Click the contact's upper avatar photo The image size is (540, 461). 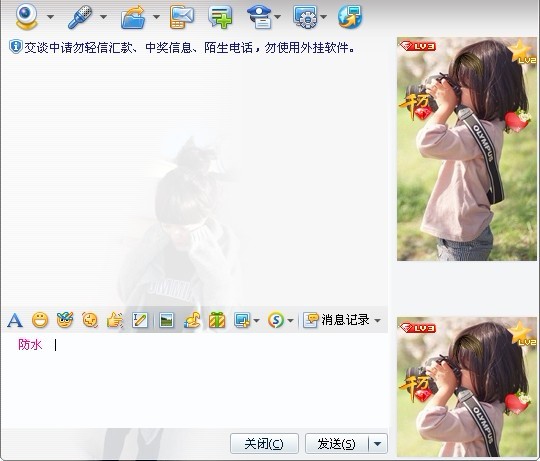tap(467, 149)
